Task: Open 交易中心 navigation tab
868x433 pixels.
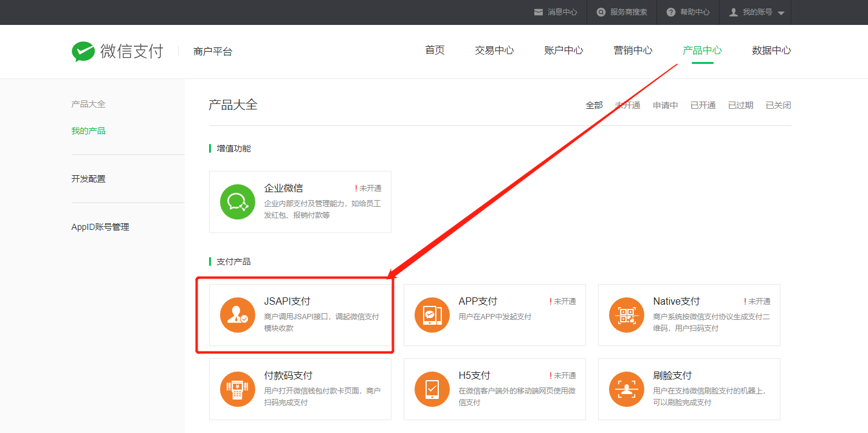Action: (494, 50)
